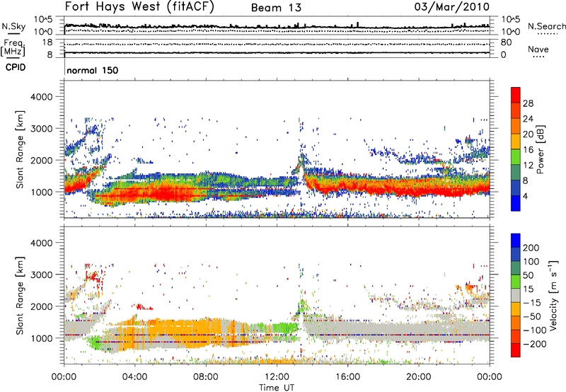Viewport: 566px width, 392px height.
Task: Click the gray segment of Velocity colorbar
Action: pos(516,295)
